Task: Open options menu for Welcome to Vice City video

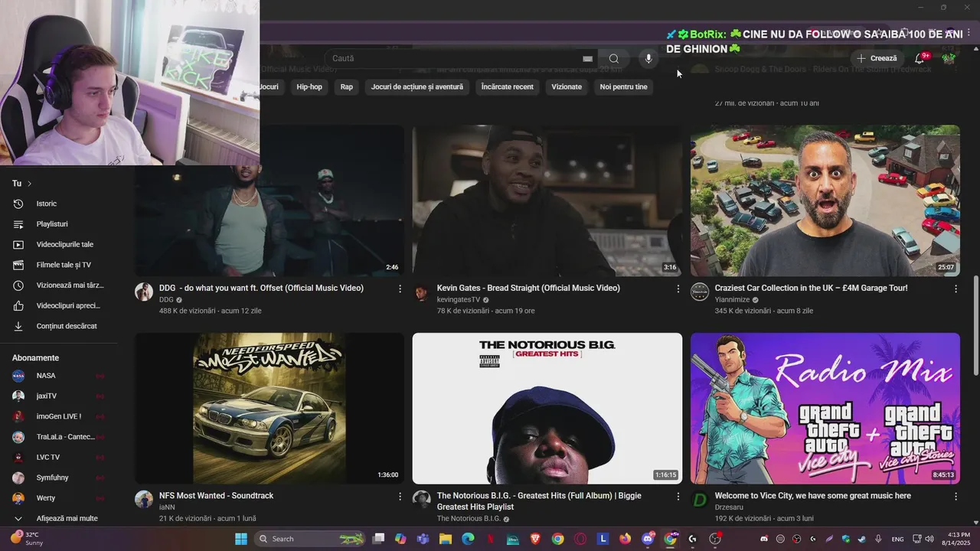Action: [955, 496]
